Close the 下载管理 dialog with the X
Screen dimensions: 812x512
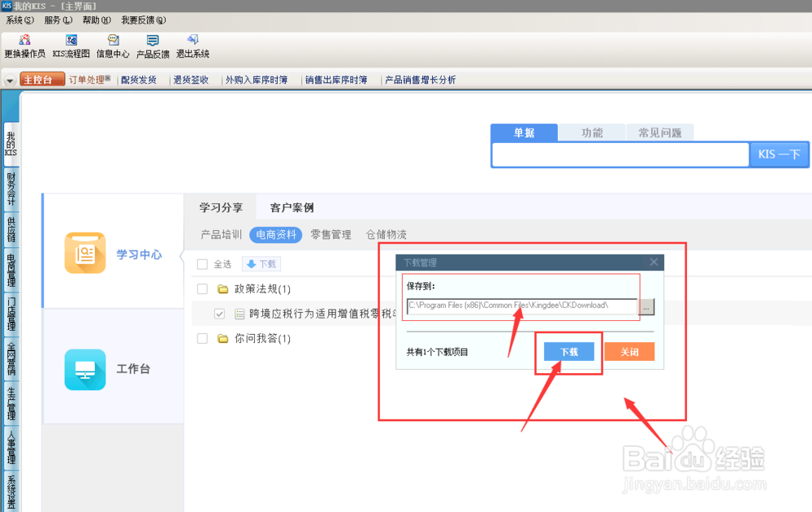pos(654,262)
